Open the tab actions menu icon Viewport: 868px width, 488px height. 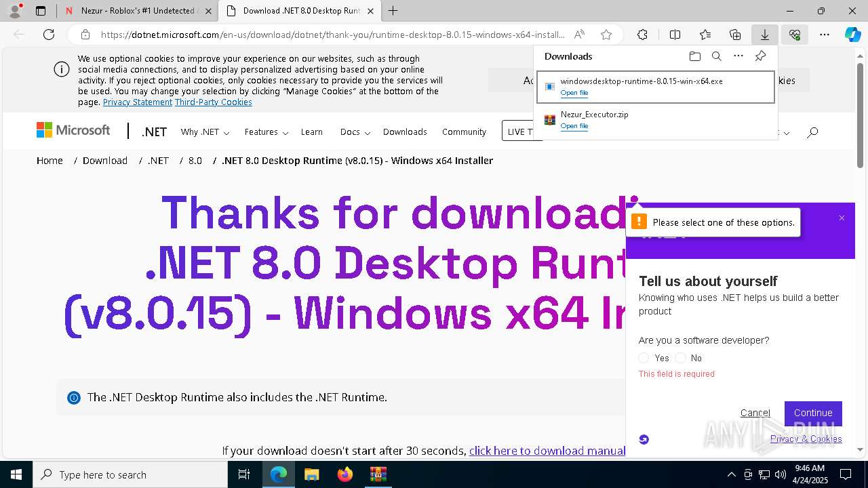point(41,11)
